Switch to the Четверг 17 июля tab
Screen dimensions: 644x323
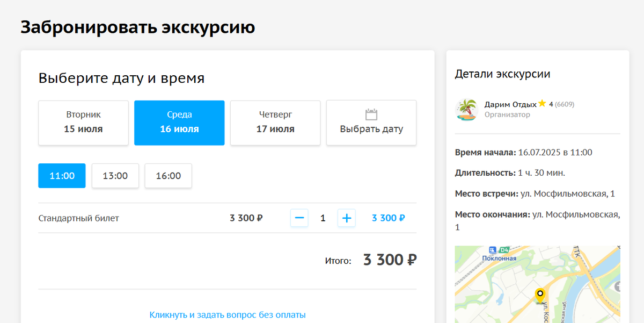[x=275, y=123]
